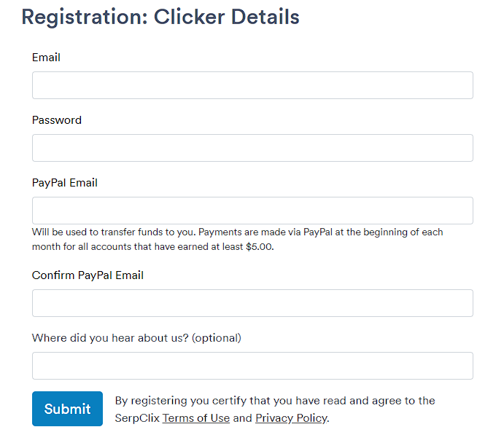Click the 'By registering you certify' text
This screenshot has width=504, height=435.
pyautogui.click(x=275, y=409)
